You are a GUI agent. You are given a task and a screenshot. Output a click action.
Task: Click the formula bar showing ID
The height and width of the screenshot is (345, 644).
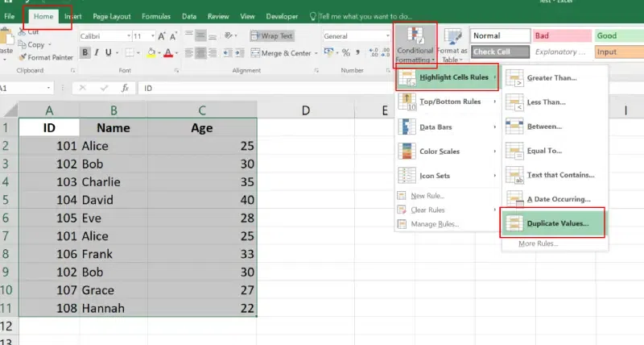click(x=390, y=88)
